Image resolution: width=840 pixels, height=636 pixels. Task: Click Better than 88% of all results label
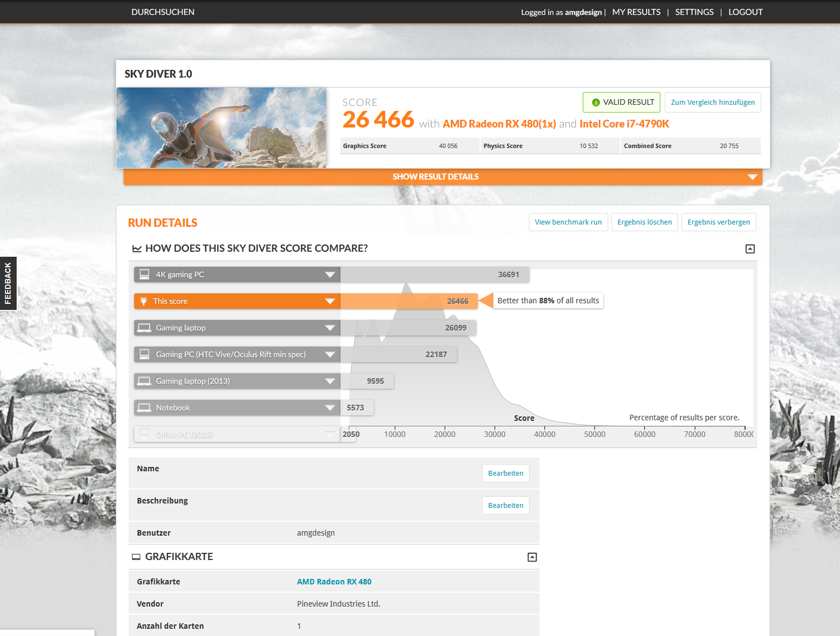tap(548, 301)
